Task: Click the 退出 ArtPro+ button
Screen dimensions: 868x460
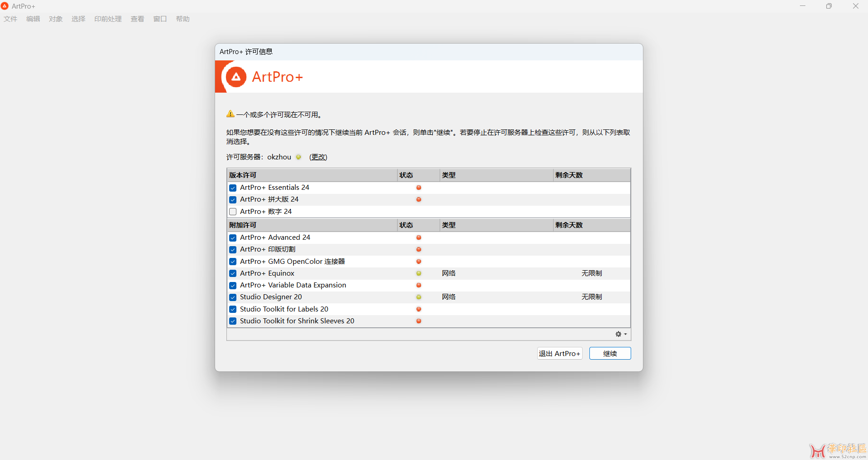Action: tap(559, 353)
